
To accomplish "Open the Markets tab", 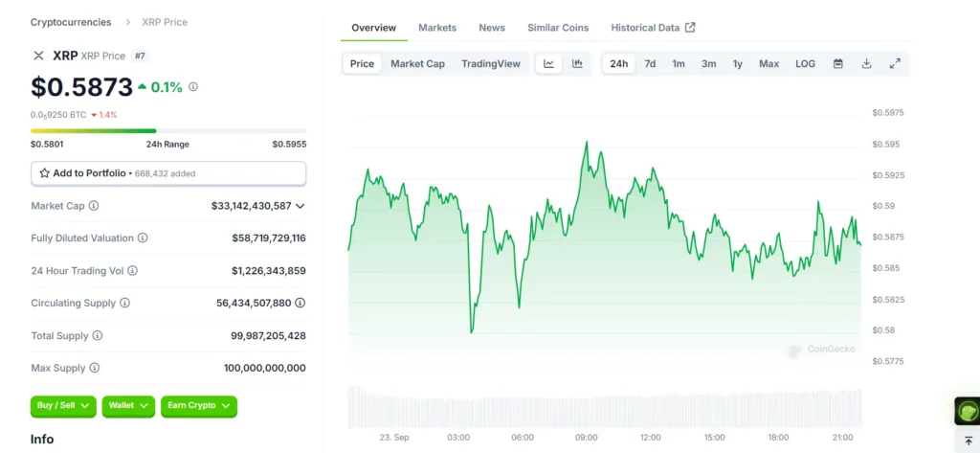I will point(437,28).
